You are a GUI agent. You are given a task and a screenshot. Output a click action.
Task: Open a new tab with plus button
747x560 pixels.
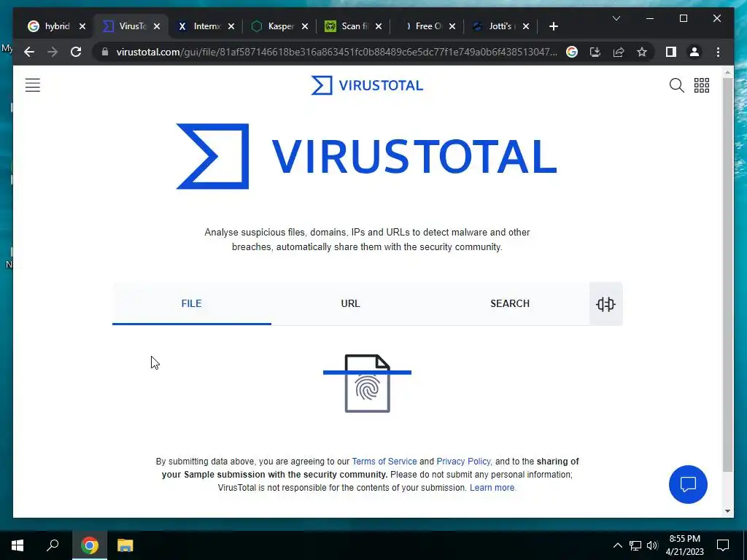[553, 26]
